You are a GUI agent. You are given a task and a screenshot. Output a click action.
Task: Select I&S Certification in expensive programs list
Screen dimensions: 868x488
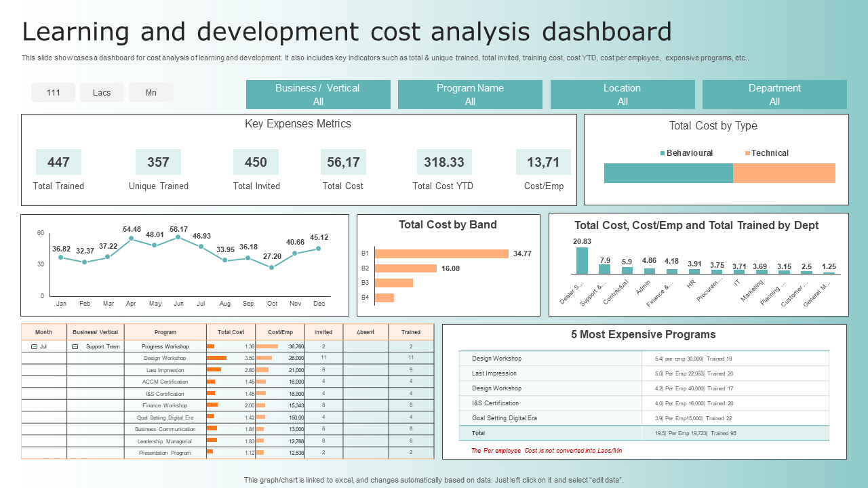point(644,403)
